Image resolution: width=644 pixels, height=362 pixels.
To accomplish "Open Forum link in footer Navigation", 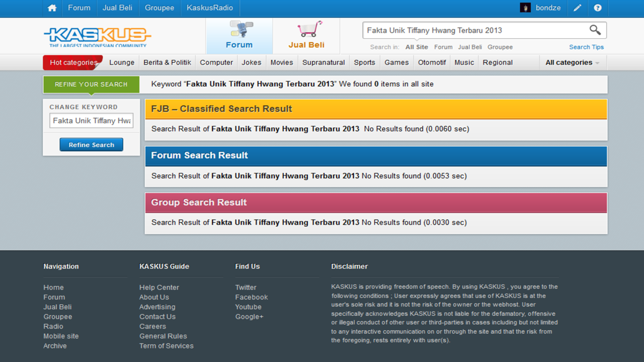I will [x=54, y=297].
